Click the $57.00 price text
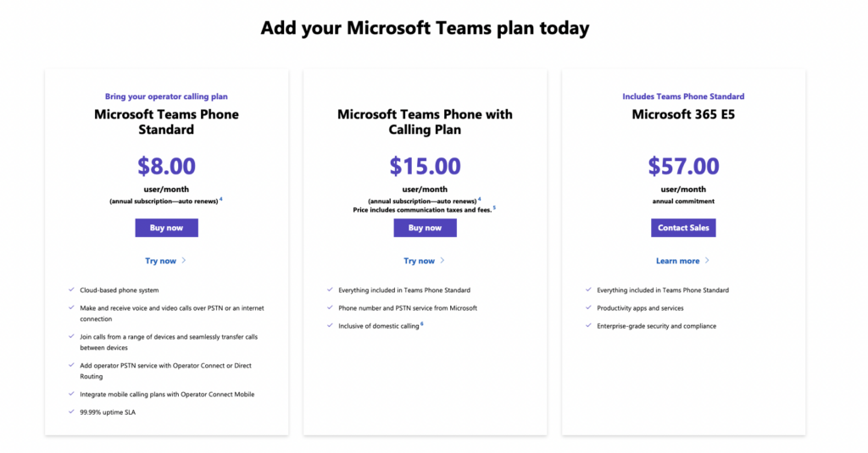The height and width of the screenshot is (453, 868). 683,166
